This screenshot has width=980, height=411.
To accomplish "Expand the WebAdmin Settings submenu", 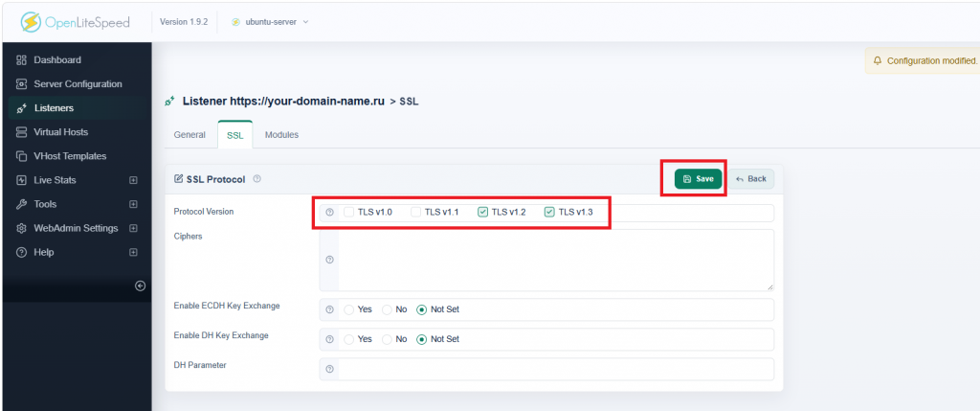I will [x=133, y=228].
